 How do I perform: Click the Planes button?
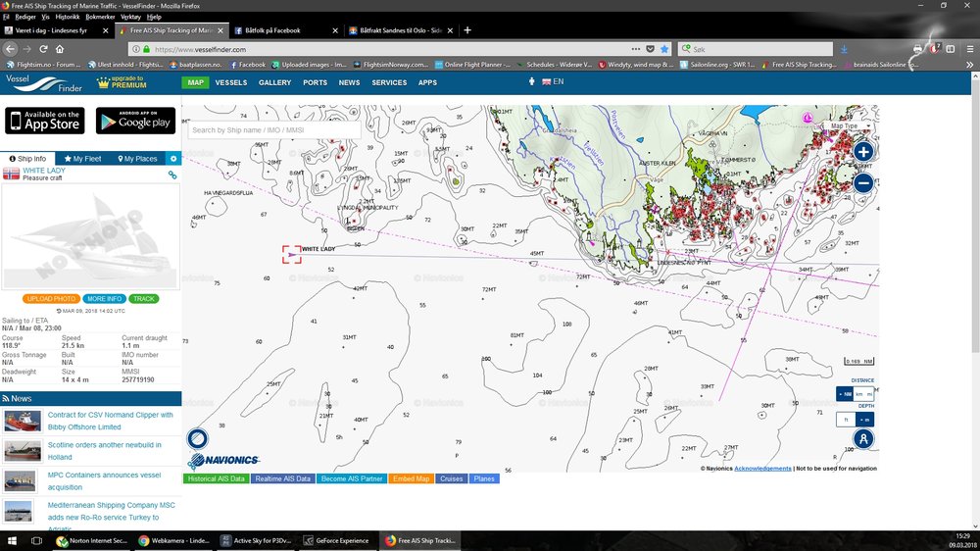click(x=484, y=478)
